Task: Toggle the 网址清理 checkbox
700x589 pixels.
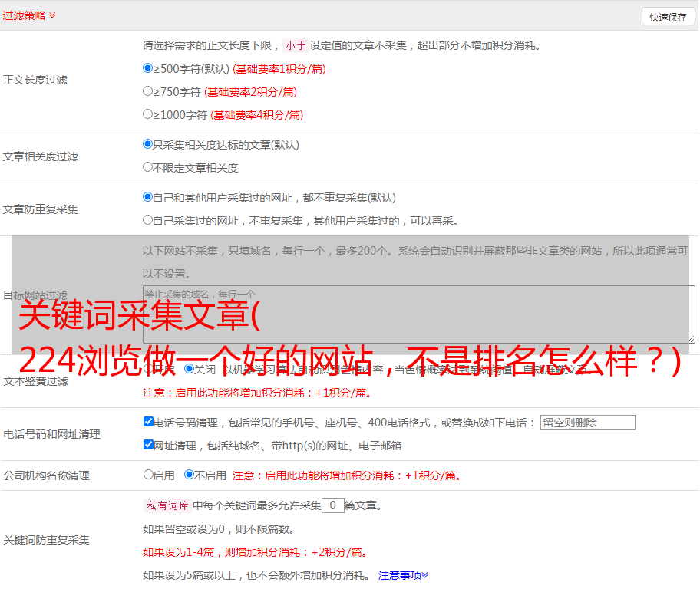Action: click(148, 445)
